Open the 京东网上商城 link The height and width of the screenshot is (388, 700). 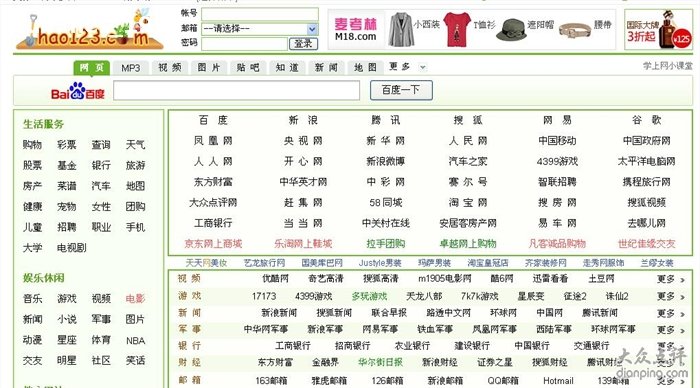point(213,244)
